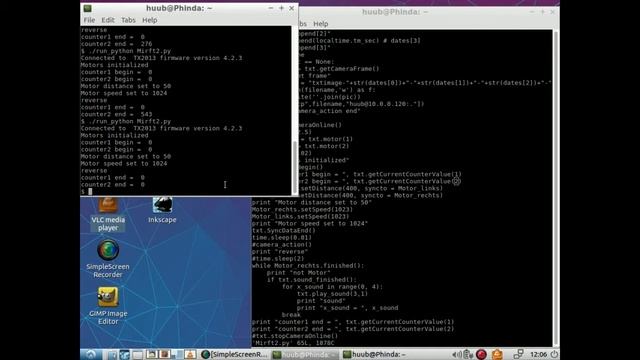The width and height of the screenshot is (640, 360).
Task: Click "while Motor_rechts.finished():" code line
Action: pos(308,266)
